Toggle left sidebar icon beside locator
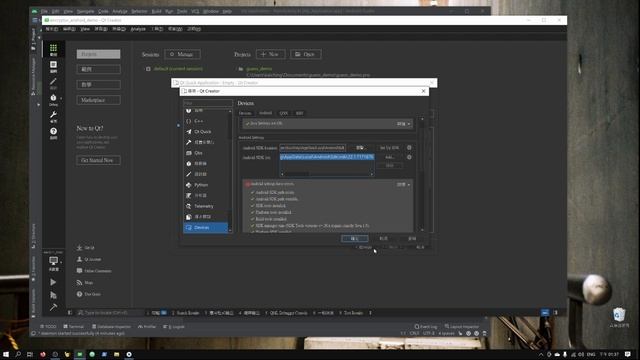 tap(70, 313)
